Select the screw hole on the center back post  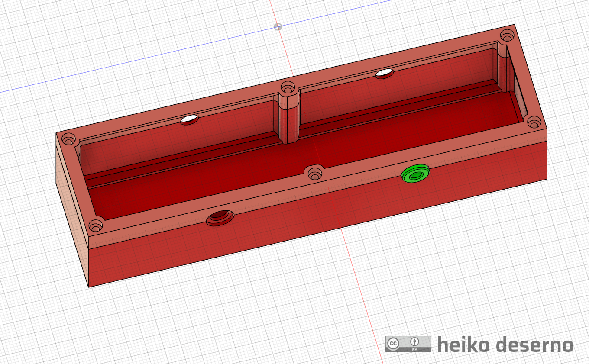tap(287, 88)
